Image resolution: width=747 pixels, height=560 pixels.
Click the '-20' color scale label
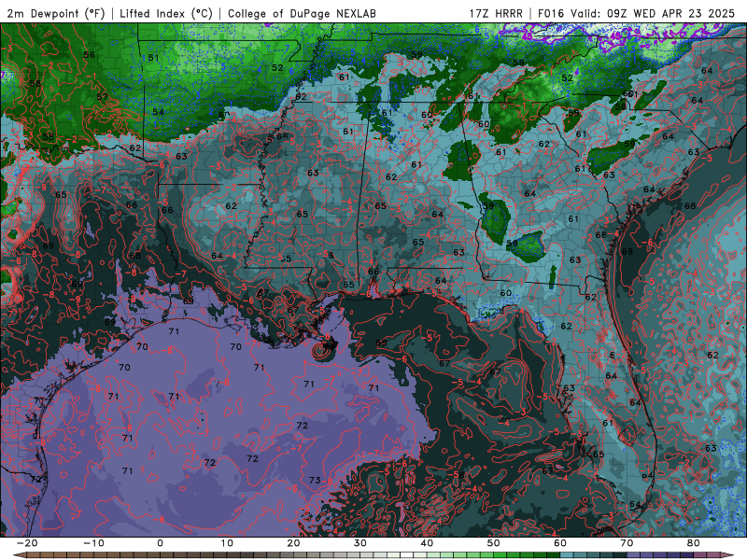pos(27,543)
